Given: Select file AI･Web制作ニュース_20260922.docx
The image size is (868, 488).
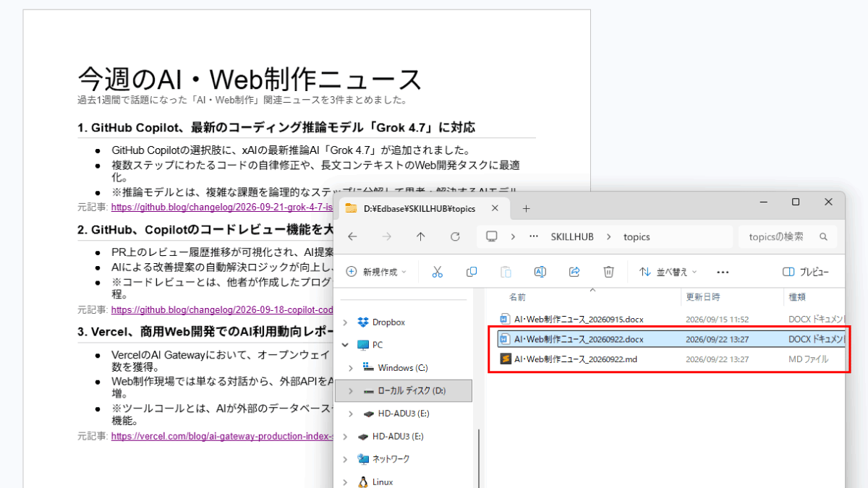Looking at the screenshot, I should [x=579, y=338].
